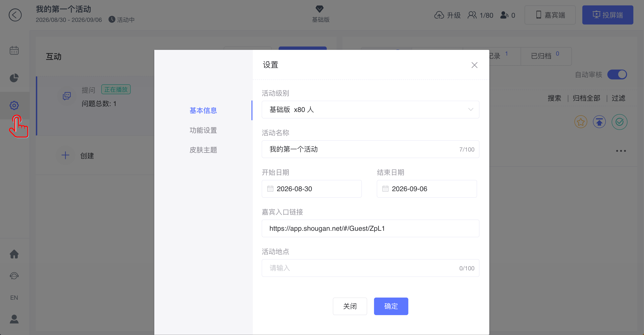Click the back arrow icon
This screenshot has height=335, width=644.
tap(15, 15)
